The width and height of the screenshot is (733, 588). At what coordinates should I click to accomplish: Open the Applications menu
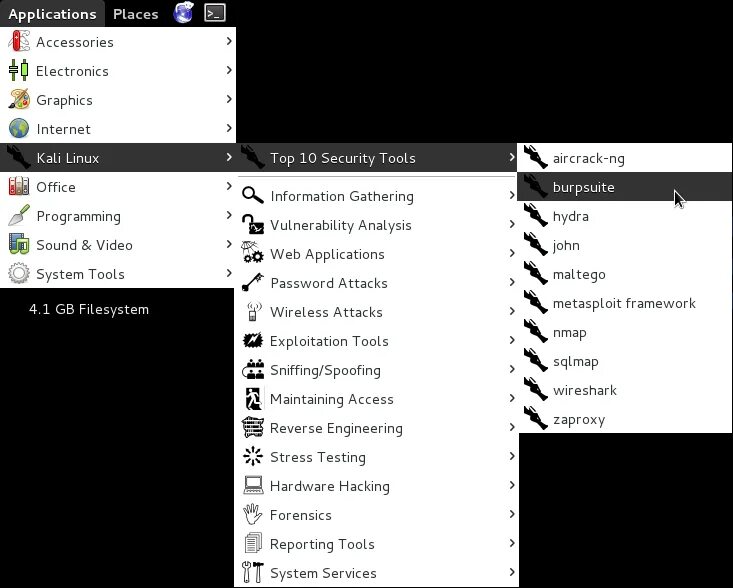point(52,14)
